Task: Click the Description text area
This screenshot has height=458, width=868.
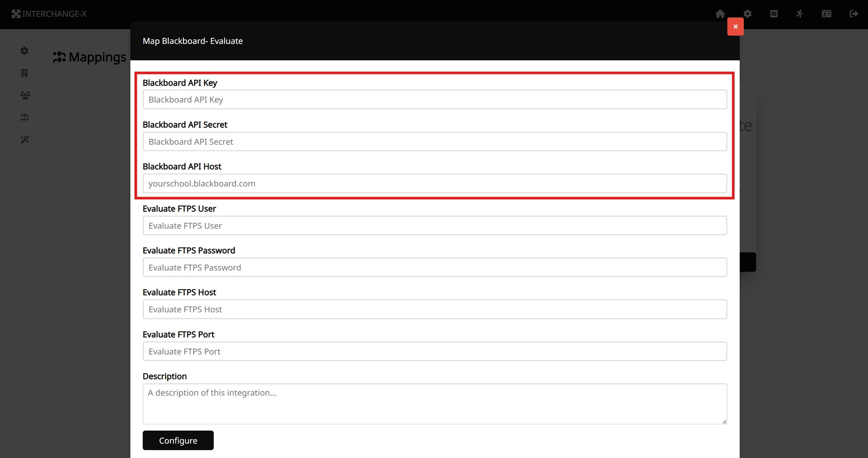Action: (435, 403)
